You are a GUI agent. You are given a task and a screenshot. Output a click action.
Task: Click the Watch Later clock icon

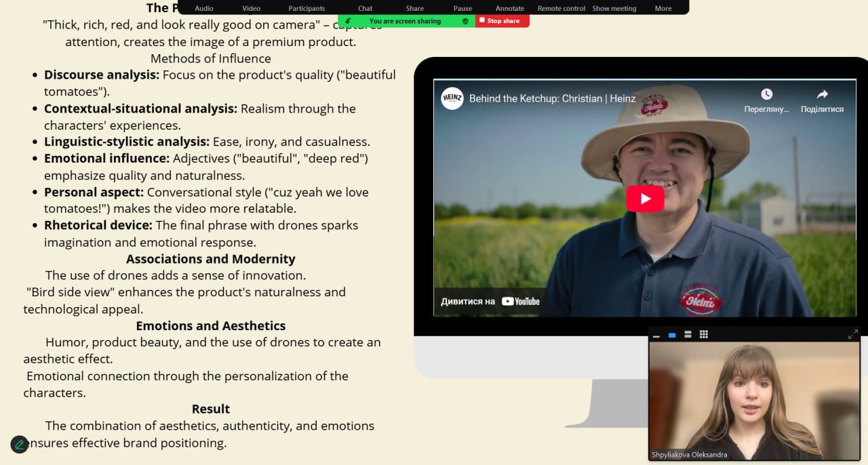tap(766, 94)
